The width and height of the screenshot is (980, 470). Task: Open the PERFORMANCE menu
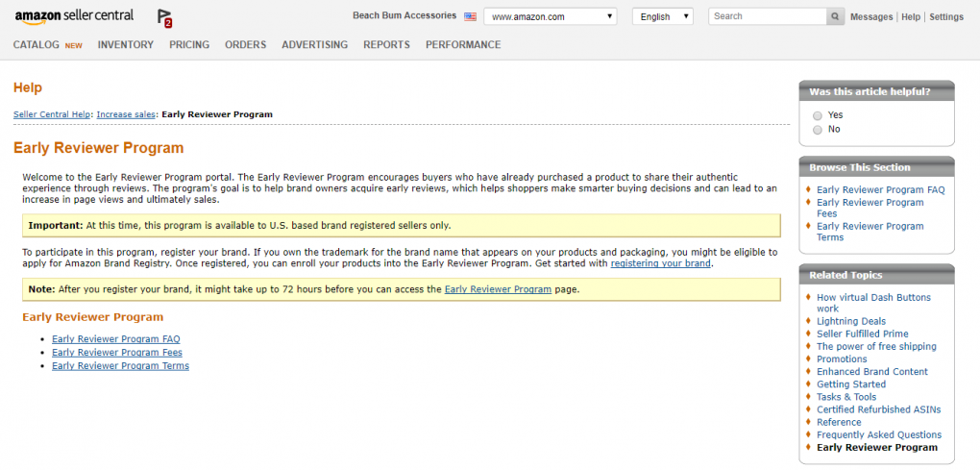point(463,45)
